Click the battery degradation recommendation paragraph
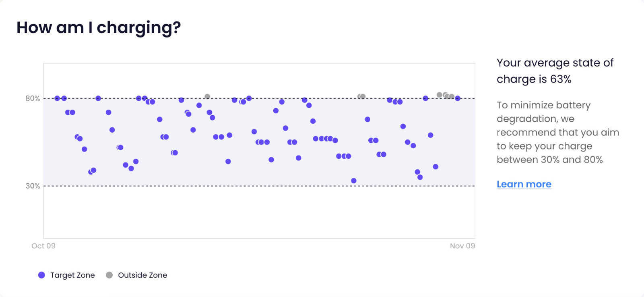The height and width of the screenshot is (297, 644). click(557, 132)
